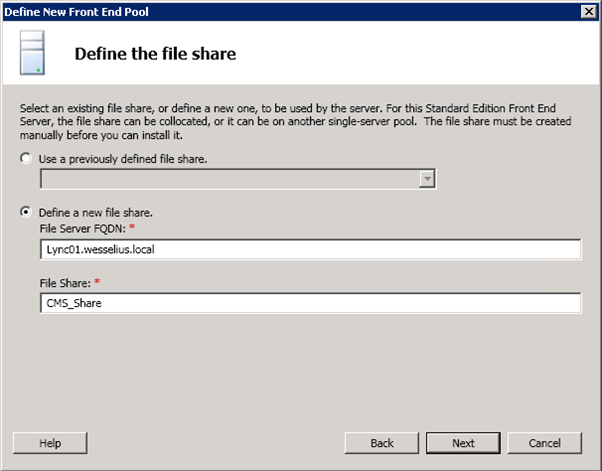Click the 'Use a previously defined file share' label text
This screenshot has width=602, height=471.
point(123,159)
